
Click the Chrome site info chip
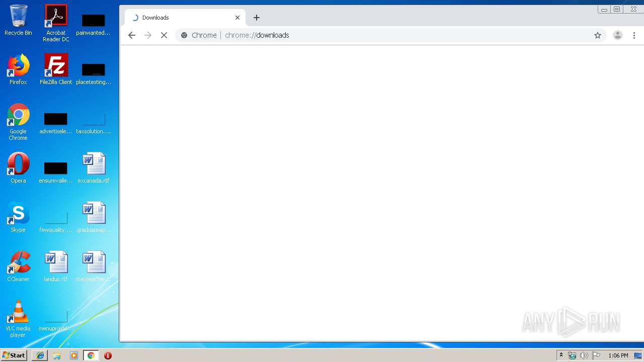click(x=199, y=35)
